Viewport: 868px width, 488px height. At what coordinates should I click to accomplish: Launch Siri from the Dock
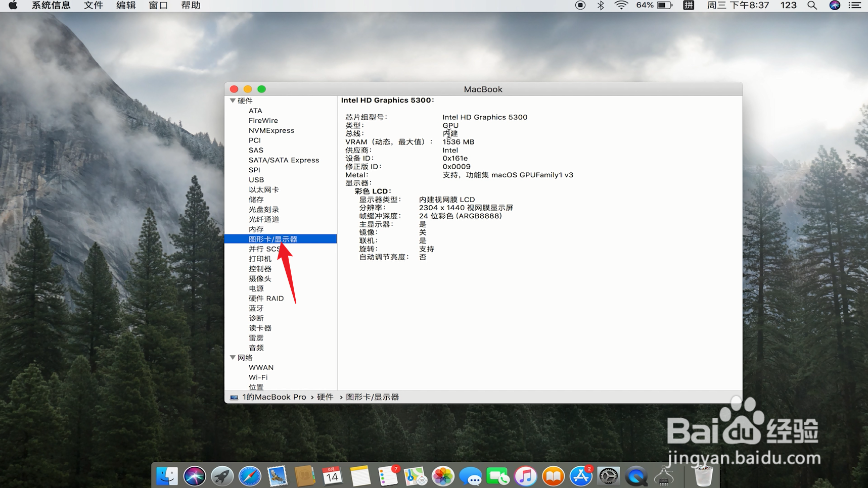195,476
